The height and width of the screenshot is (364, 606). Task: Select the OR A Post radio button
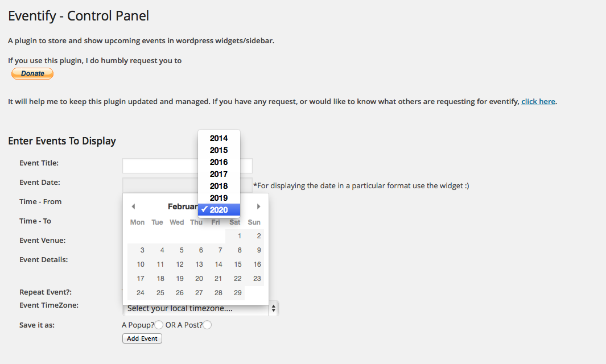coord(208,325)
